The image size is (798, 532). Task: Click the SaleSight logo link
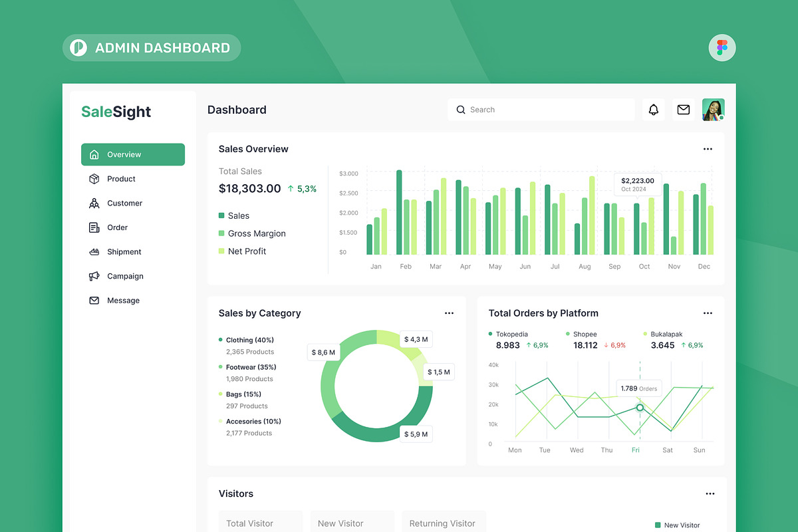pyautogui.click(x=116, y=112)
